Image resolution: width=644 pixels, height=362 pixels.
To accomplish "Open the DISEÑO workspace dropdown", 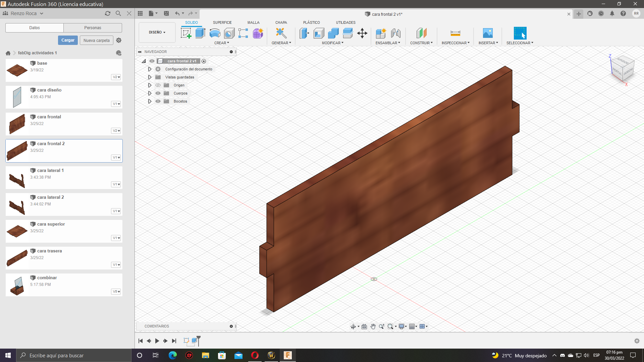I will tap(157, 33).
